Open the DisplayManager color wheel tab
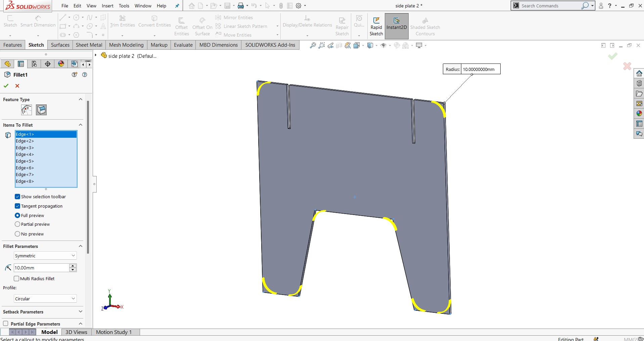Image resolution: width=644 pixels, height=341 pixels. (61, 64)
